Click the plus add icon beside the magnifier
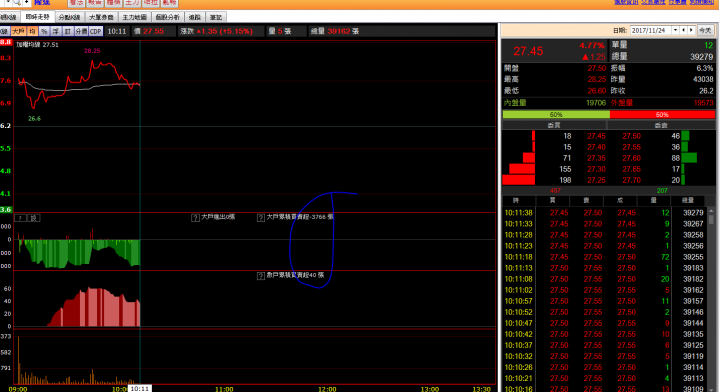The height and width of the screenshot is (392, 720). pyautogui.click(x=26, y=2)
